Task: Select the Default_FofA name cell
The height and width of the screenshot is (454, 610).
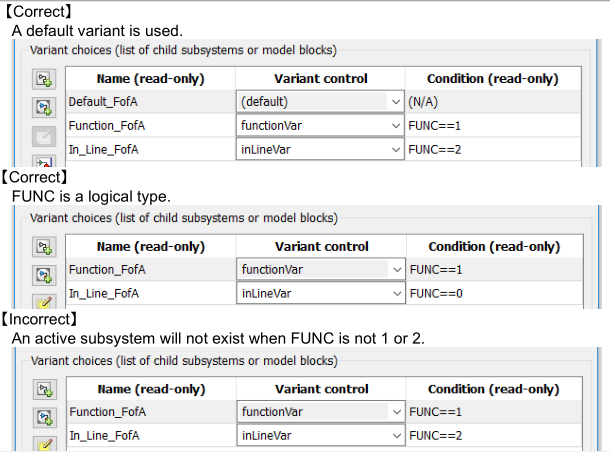Action: click(x=150, y=102)
